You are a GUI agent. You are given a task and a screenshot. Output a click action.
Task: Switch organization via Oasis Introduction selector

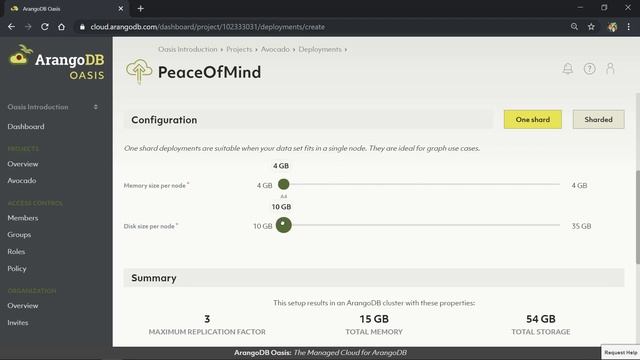click(53, 107)
